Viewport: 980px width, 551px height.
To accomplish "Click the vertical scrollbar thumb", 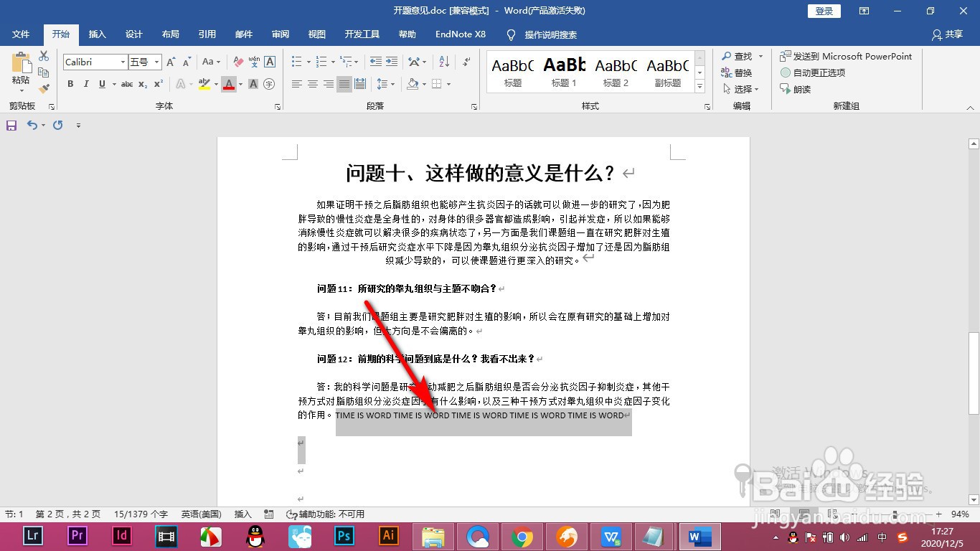I will tap(974, 374).
